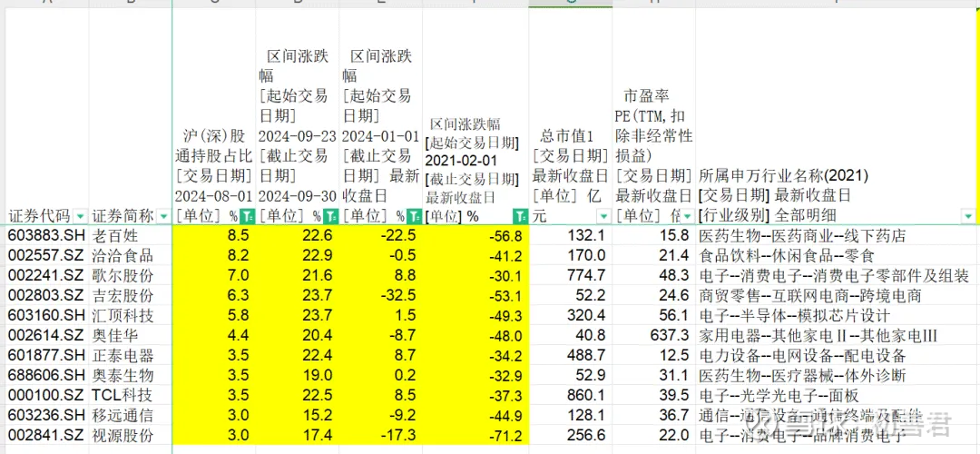This screenshot has width=980, height=454.
Task: Click the stock name 歌尔股份
Action: point(122,276)
